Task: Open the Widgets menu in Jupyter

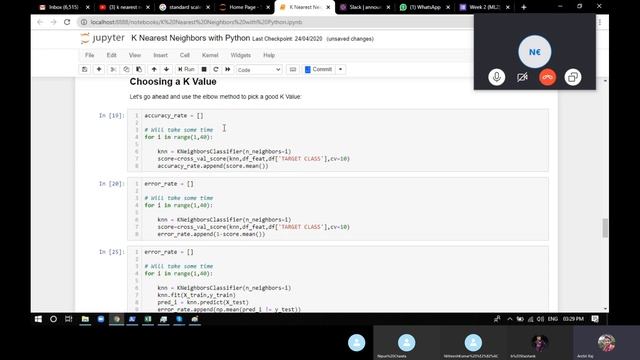Action: coord(240,55)
